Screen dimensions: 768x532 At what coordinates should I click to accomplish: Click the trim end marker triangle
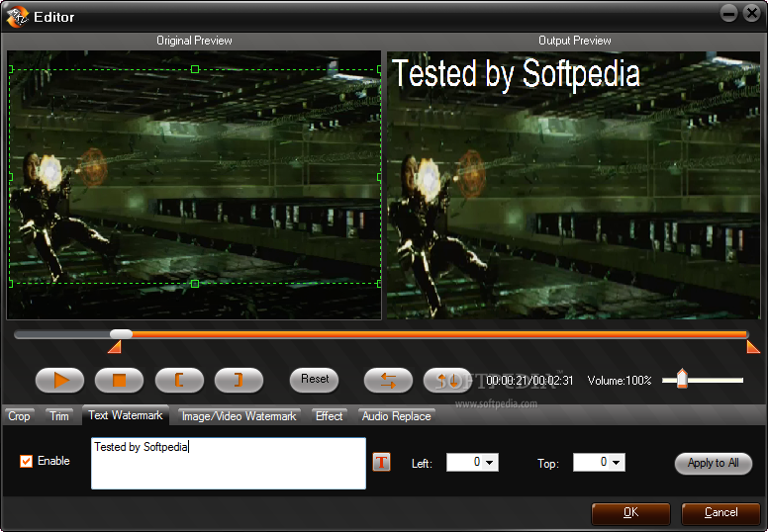(753, 346)
